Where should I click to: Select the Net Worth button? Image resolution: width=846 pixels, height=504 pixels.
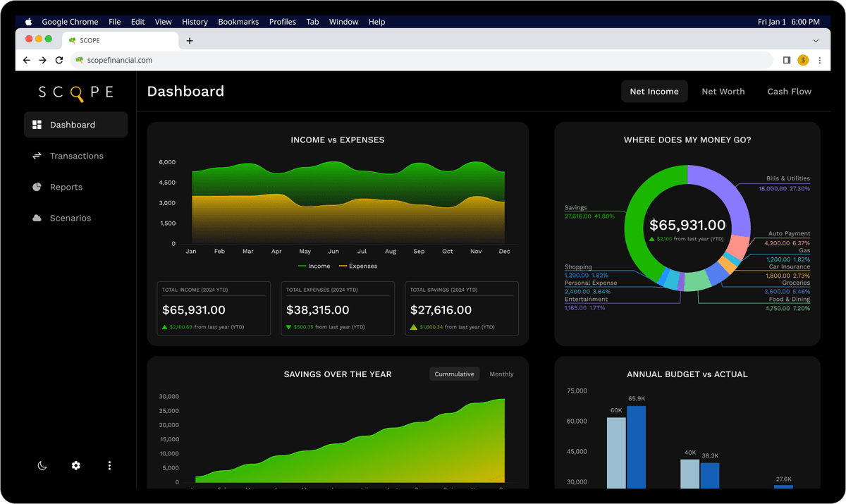tap(723, 91)
